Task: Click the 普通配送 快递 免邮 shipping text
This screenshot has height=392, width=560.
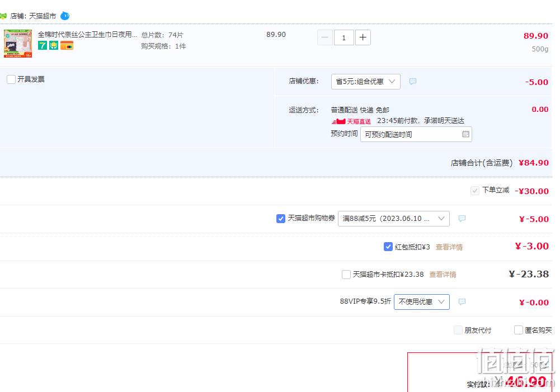Action: [360, 110]
